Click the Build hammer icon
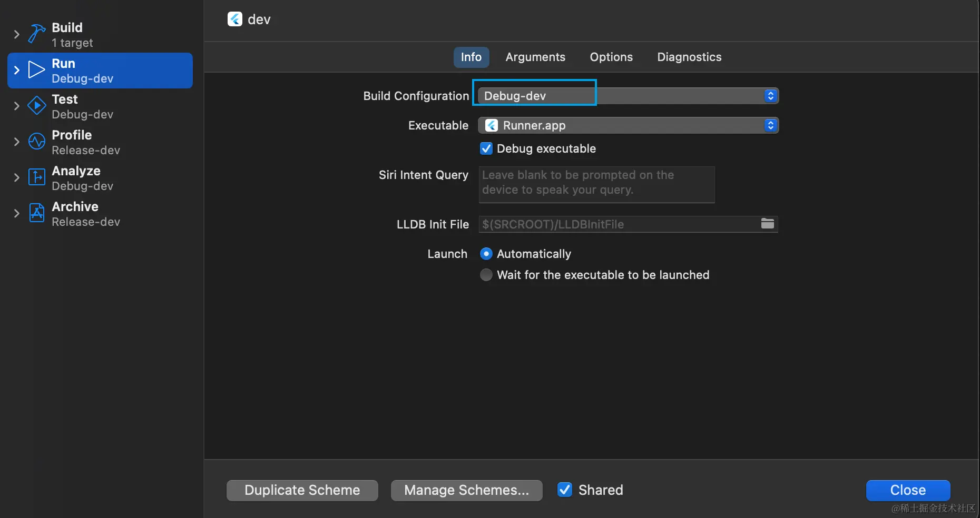Viewport: 980px width, 518px height. coord(36,34)
